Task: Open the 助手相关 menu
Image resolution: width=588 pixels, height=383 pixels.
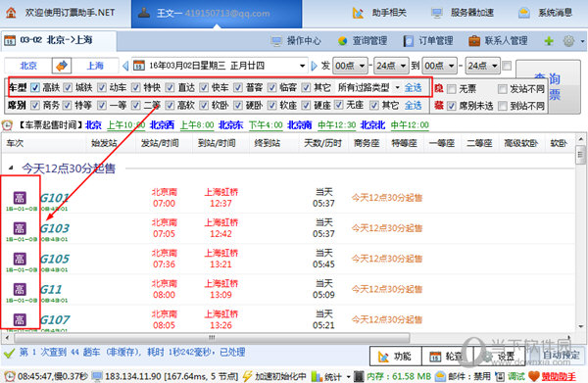Action: tap(379, 13)
